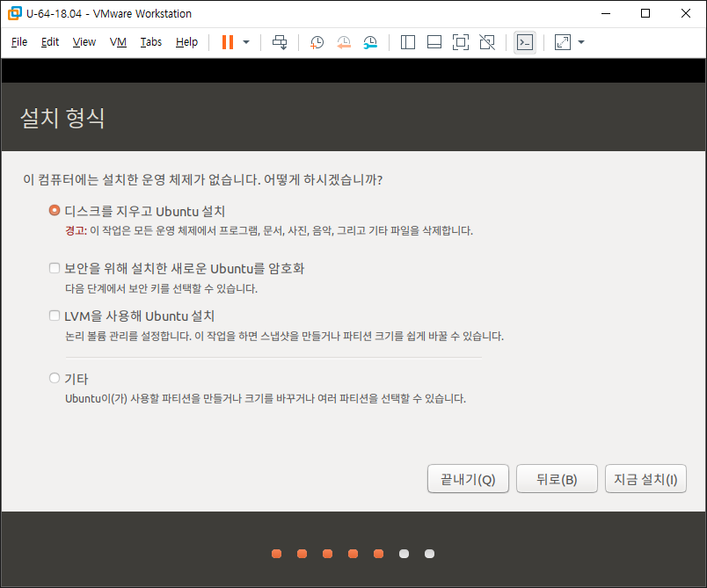Click the stretch guest display icon
Image resolution: width=707 pixels, height=588 pixels.
coord(563,42)
